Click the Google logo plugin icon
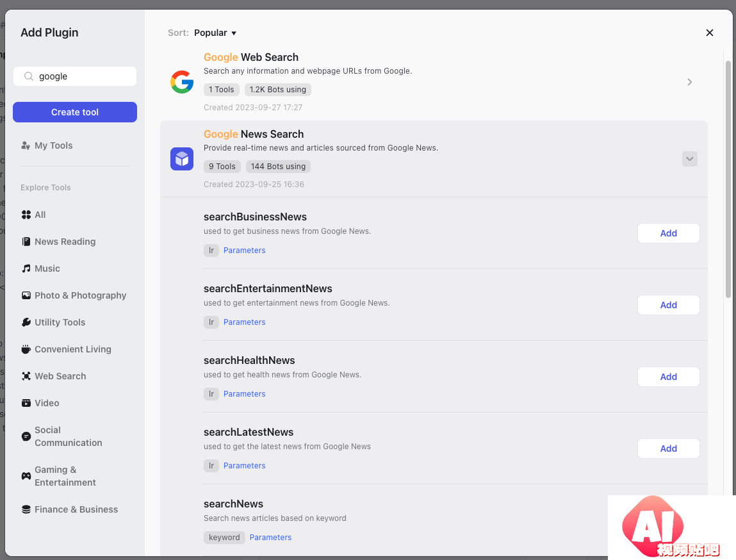 click(x=182, y=82)
